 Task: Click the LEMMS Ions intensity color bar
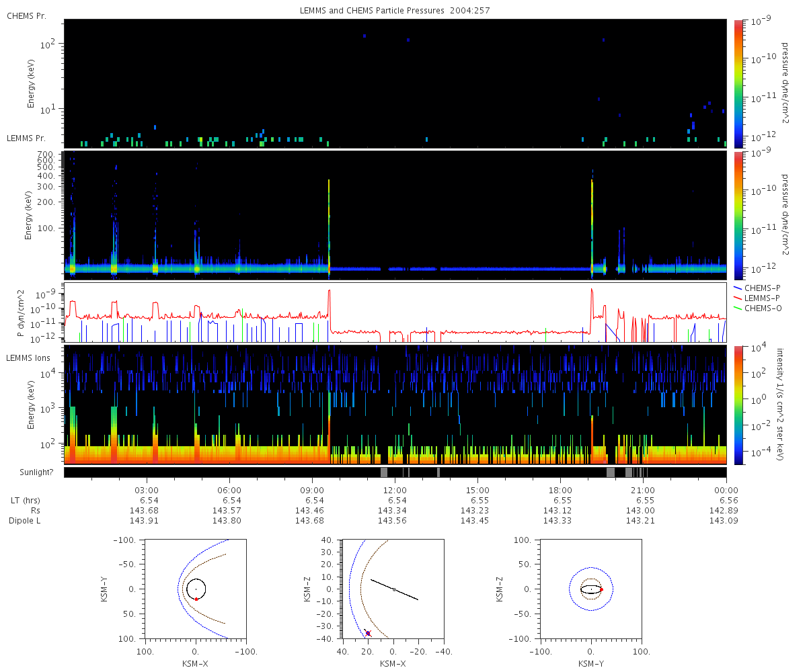pos(738,405)
